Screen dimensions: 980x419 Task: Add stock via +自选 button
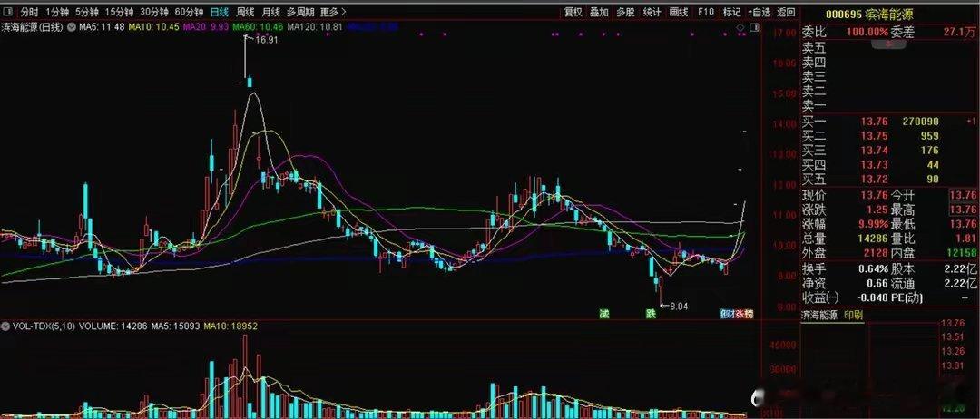(758, 12)
